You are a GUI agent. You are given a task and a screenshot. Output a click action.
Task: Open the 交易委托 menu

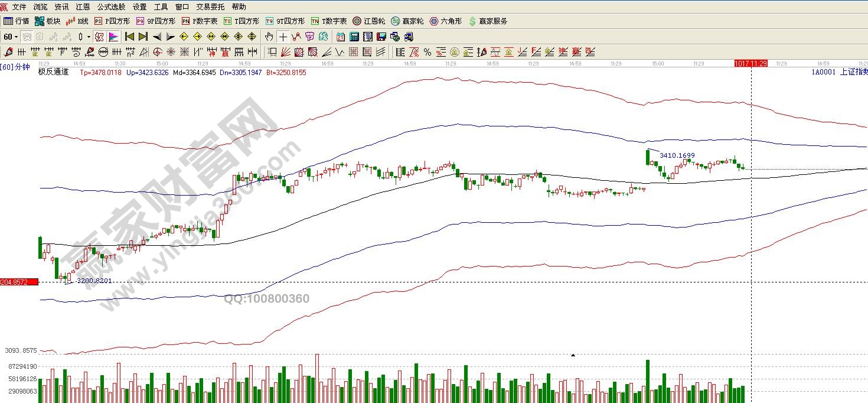coord(210,7)
